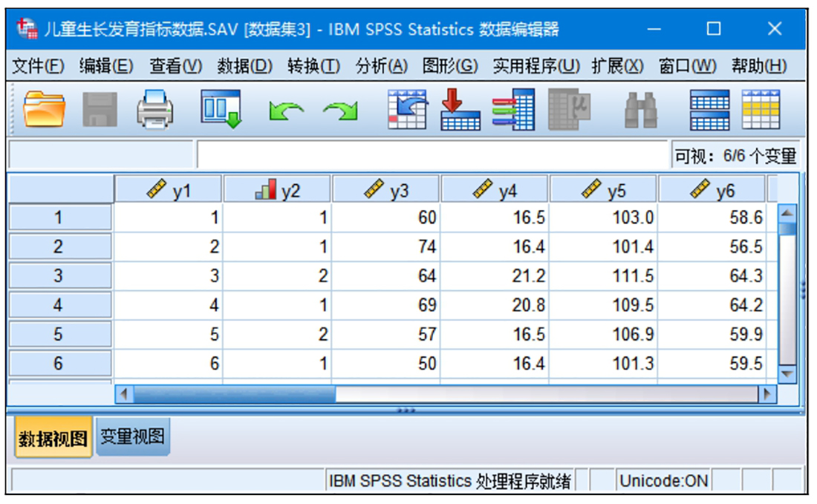Viewport: 817px width, 504px height.
Task: Open the 图形(G) menu
Action: click(449, 66)
